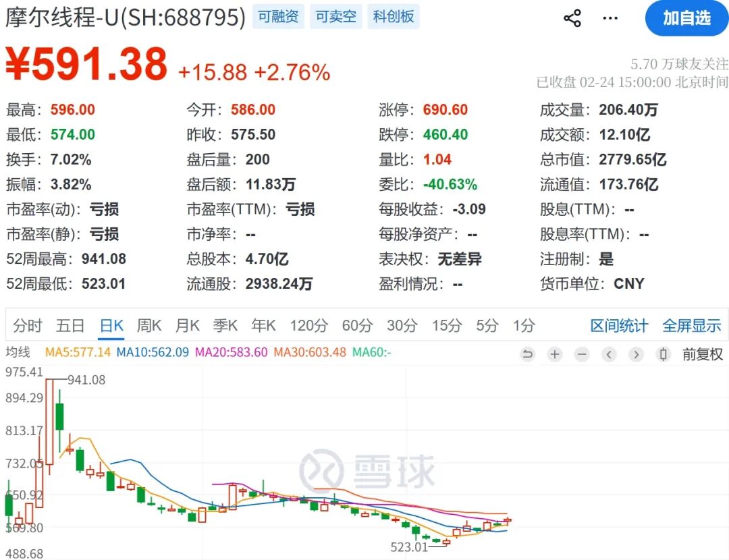The image size is (729, 560).
Task: Zoom out of the chart with minus icon
Action: (x=582, y=354)
